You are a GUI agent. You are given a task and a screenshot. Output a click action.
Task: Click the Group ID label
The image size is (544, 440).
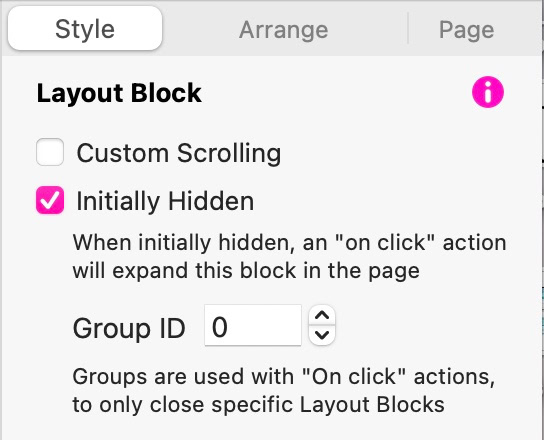tap(129, 328)
